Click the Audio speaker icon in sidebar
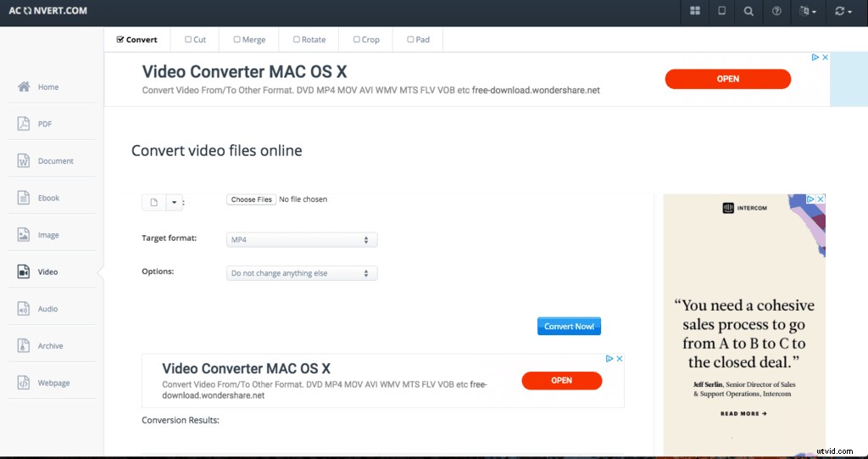The image size is (868, 459). point(23,309)
